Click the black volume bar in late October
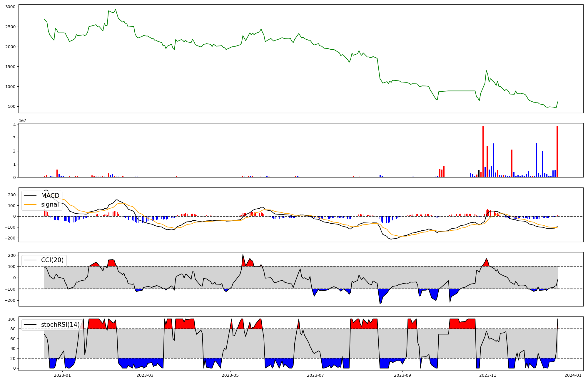 point(479,173)
